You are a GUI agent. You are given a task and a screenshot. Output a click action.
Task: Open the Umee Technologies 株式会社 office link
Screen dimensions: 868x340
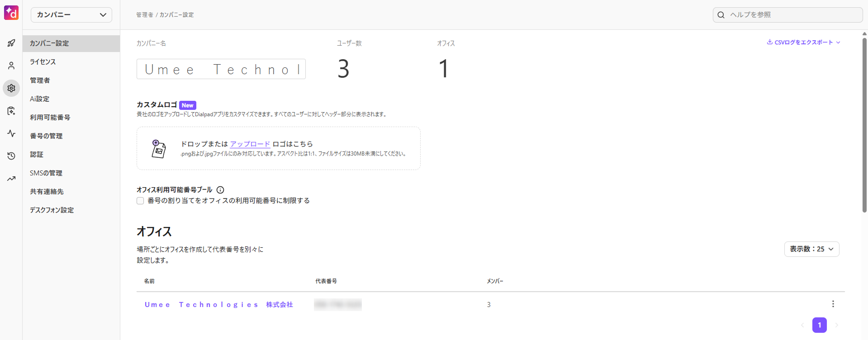[218, 305]
